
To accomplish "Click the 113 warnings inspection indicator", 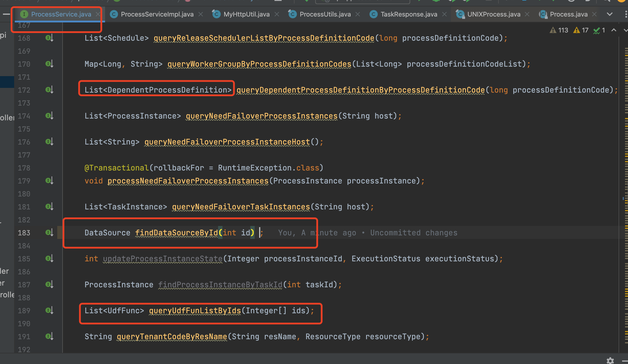I will pyautogui.click(x=559, y=30).
